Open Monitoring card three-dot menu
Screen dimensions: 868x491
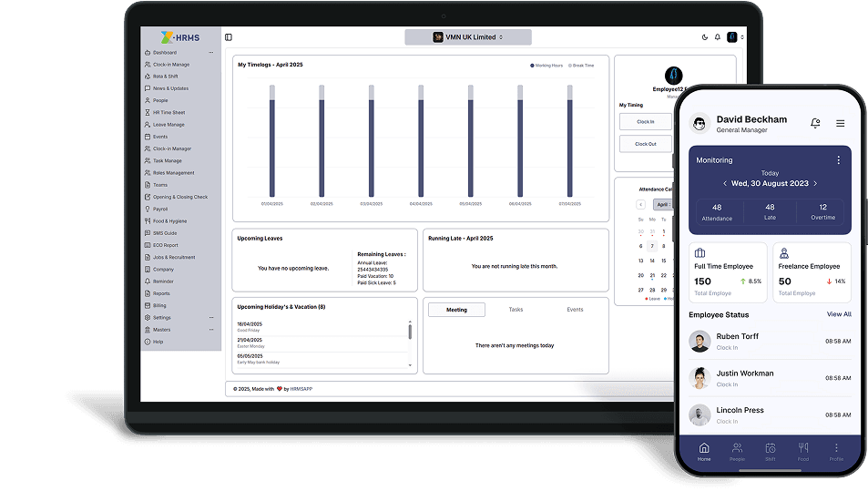click(x=838, y=160)
